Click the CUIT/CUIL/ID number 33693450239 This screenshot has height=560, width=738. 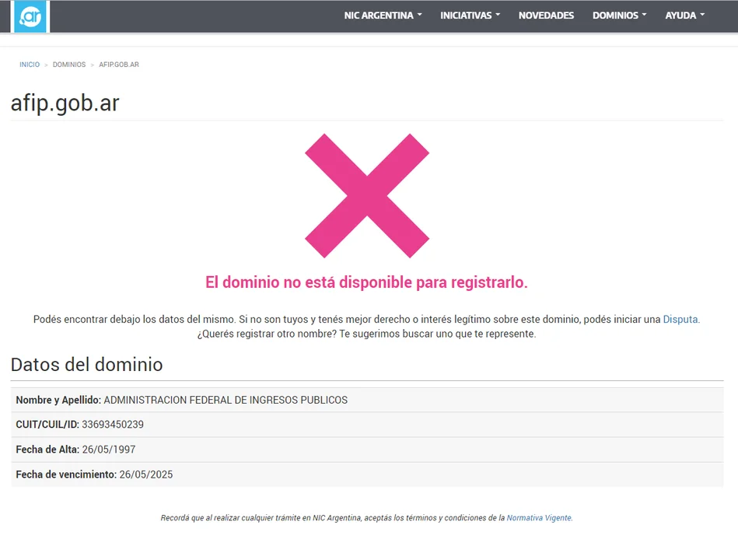[x=113, y=425]
